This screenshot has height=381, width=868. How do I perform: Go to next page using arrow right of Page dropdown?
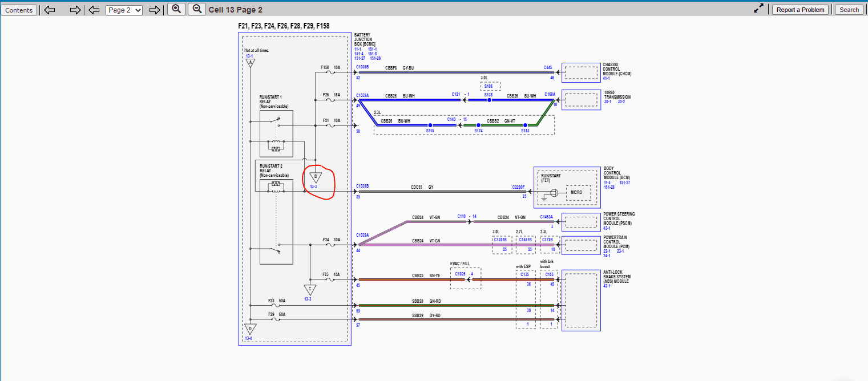click(154, 10)
